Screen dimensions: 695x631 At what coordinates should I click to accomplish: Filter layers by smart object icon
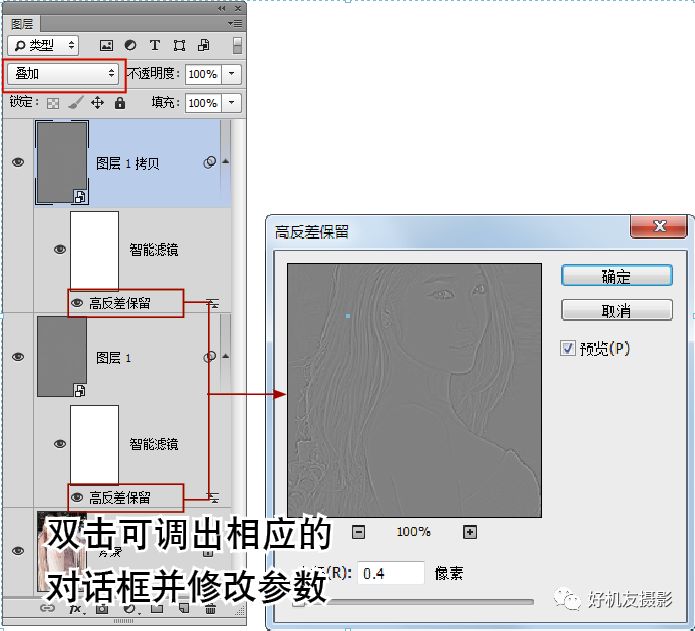(204, 45)
